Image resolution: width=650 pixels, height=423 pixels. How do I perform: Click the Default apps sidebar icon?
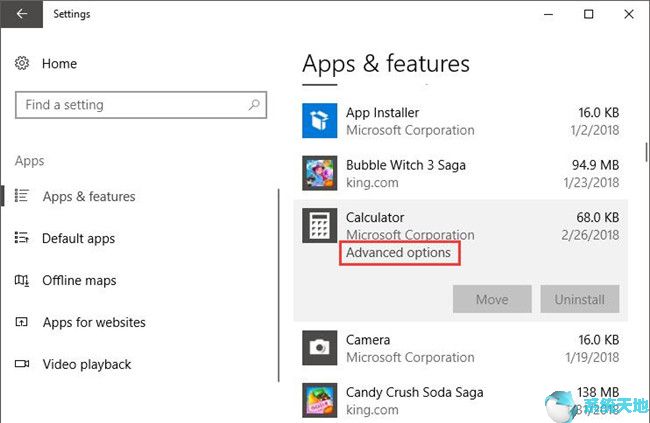[x=22, y=238]
